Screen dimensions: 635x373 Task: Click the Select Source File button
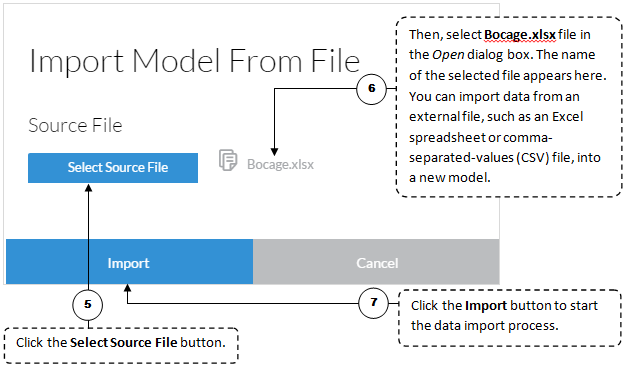(x=113, y=168)
